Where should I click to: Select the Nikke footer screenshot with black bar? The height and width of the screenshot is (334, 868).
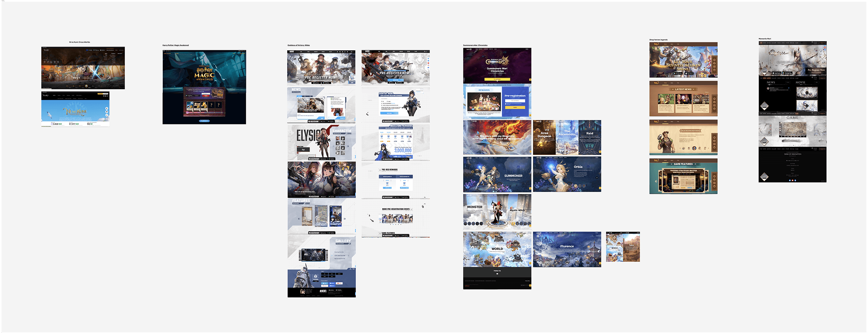coord(322,283)
